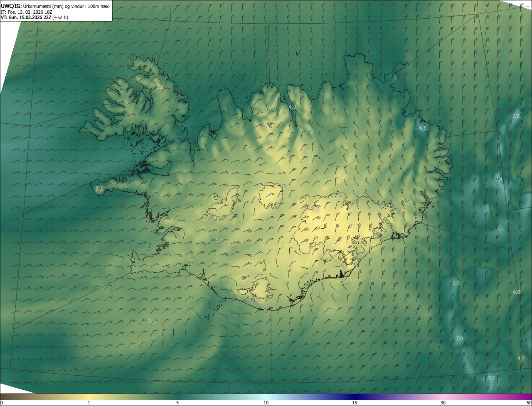Click the 7.0 value label on the map
Image resolution: width=532 pixels, height=406 pixels.
coord(459,339)
